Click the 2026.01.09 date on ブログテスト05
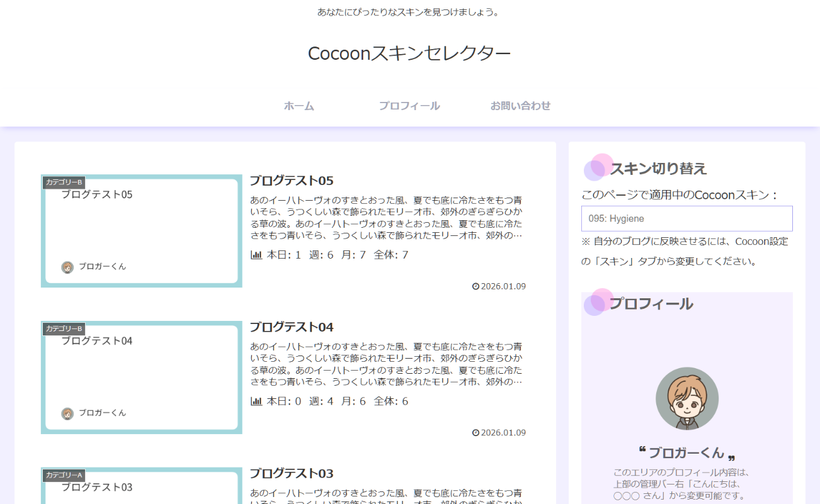The width and height of the screenshot is (820, 504). click(503, 286)
